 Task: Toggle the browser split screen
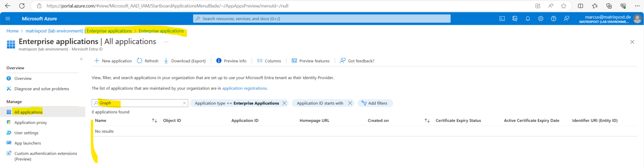580,6
